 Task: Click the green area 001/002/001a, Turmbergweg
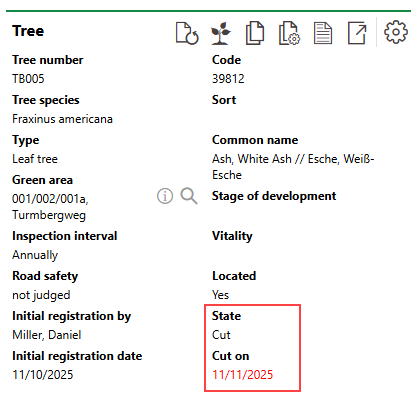[x=50, y=207]
